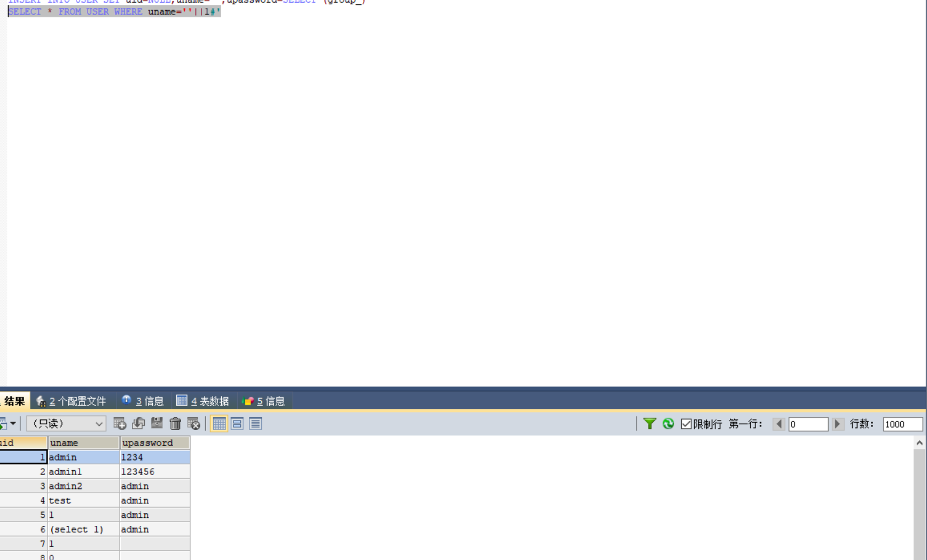Open the 2 个配置文件 tab
The width and height of the screenshot is (927, 560).
pos(71,401)
